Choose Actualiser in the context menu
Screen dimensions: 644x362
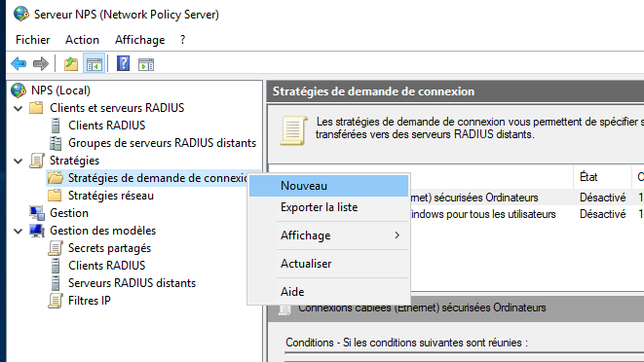[328, 264]
